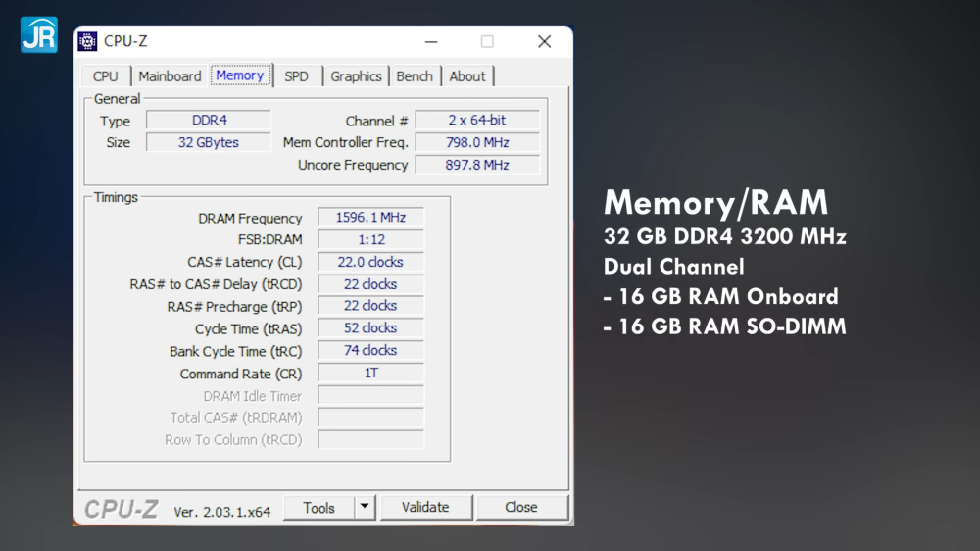Select the memory Type DDR4 field
Screen dimensions: 980x551
click(x=208, y=121)
